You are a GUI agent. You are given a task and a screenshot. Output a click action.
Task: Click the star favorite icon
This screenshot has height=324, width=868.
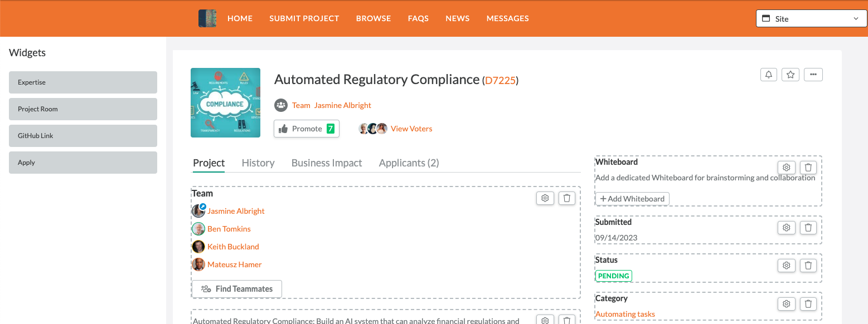tap(791, 75)
